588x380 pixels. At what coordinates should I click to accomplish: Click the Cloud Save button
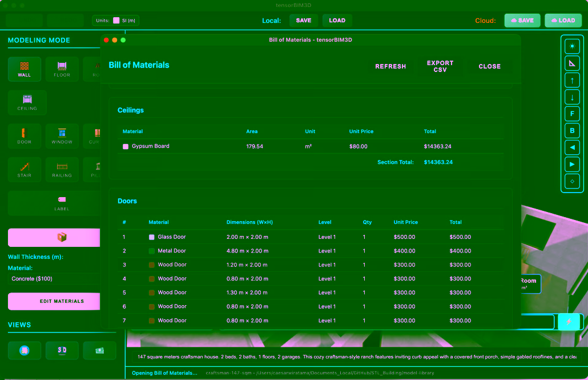[x=522, y=21]
